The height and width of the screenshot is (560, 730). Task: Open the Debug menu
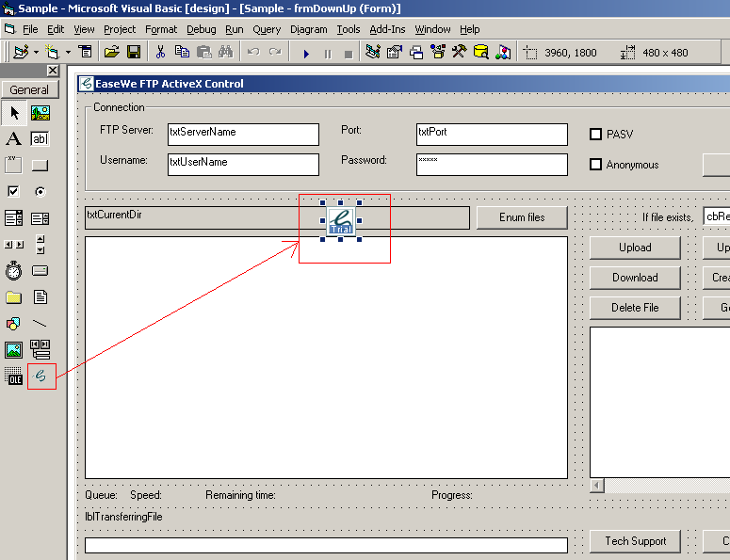coord(202,29)
